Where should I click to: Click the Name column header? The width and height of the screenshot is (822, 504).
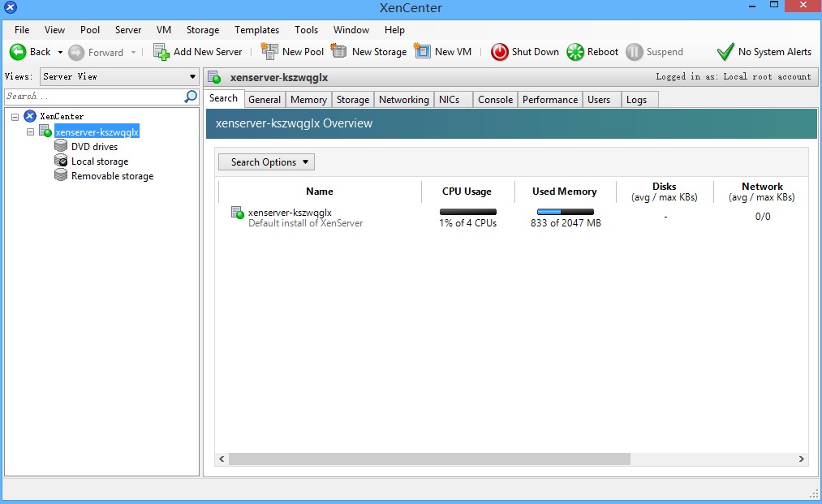click(x=320, y=192)
